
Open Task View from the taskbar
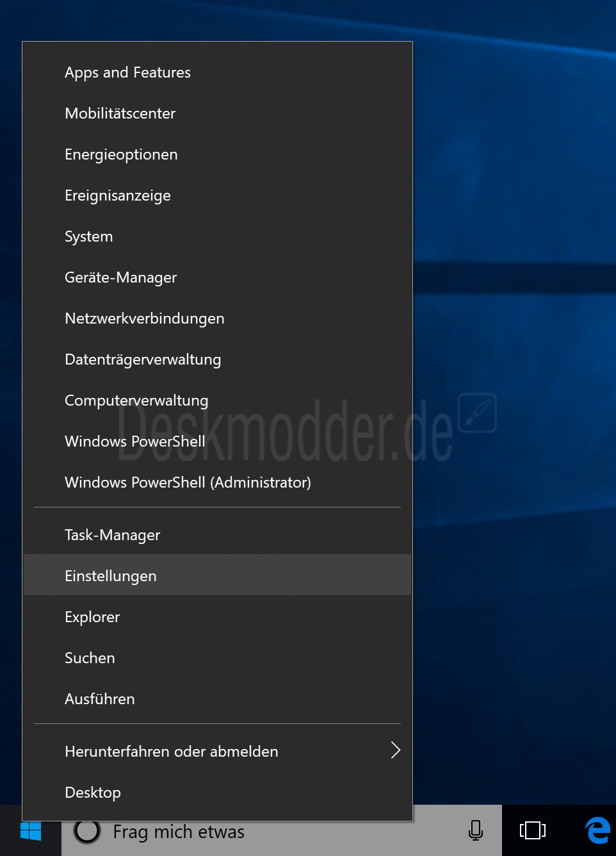pos(532,830)
